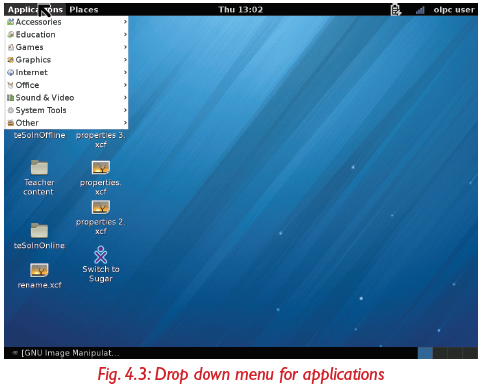Click the Graphics category icon
501x388 pixels.
click(11, 60)
